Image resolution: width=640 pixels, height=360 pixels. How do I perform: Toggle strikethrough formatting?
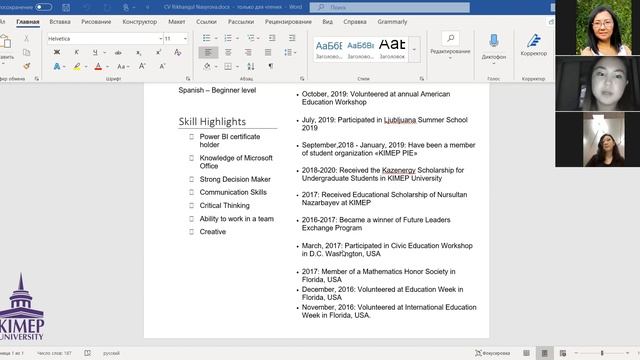pyautogui.click(x=118, y=52)
